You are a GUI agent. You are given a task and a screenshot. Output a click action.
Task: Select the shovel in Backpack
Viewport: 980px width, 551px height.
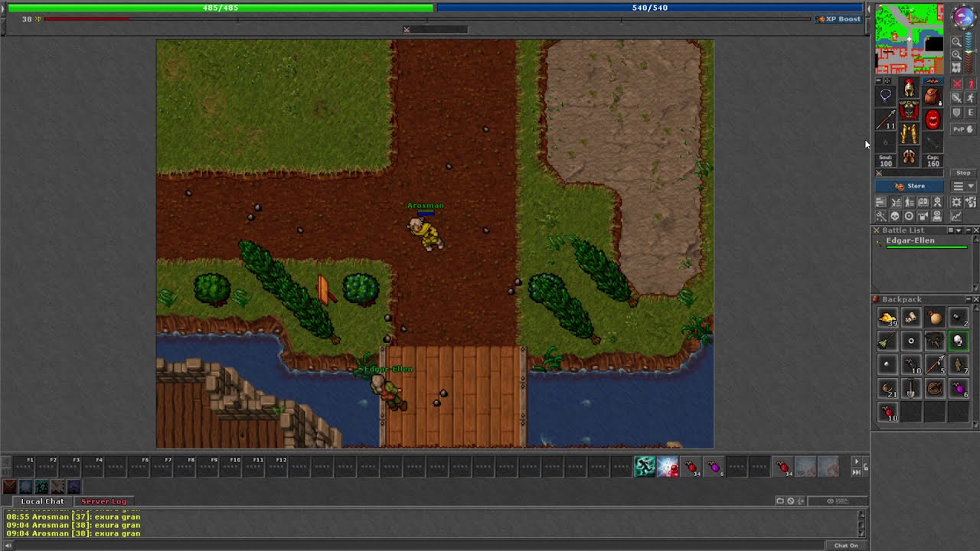click(x=911, y=388)
